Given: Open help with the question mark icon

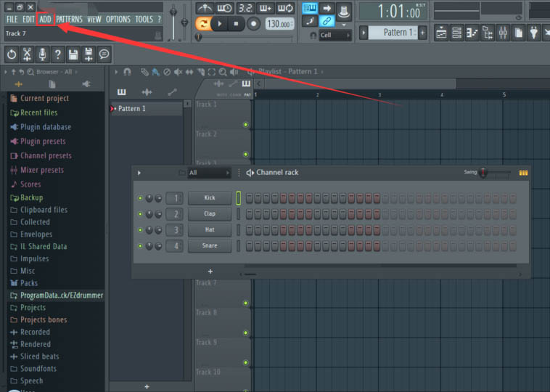Looking at the screenshot, I should [x=58, y=54].
